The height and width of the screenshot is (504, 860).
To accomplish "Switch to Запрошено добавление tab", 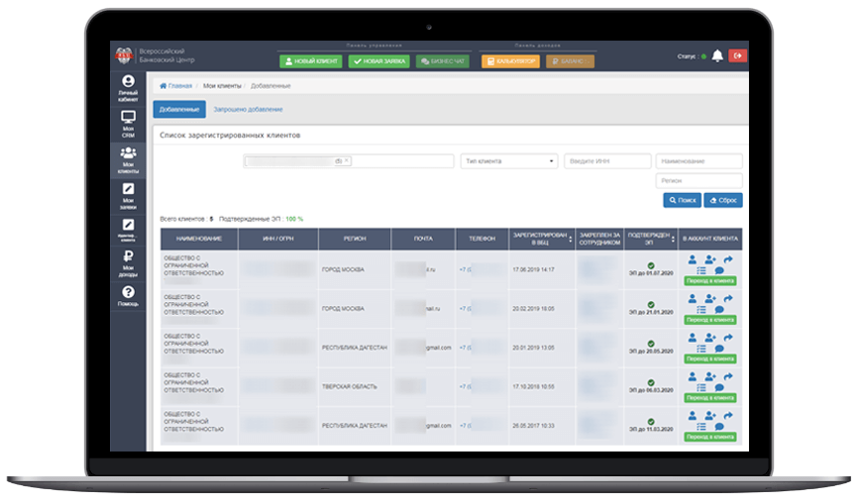I will [248, 109].
